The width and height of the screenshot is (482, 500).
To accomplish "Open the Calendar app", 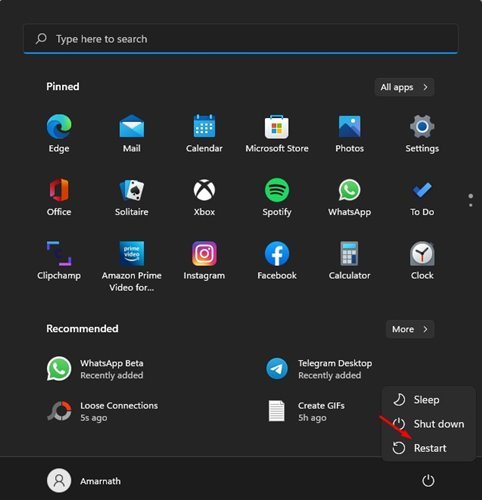I will 204,133.
